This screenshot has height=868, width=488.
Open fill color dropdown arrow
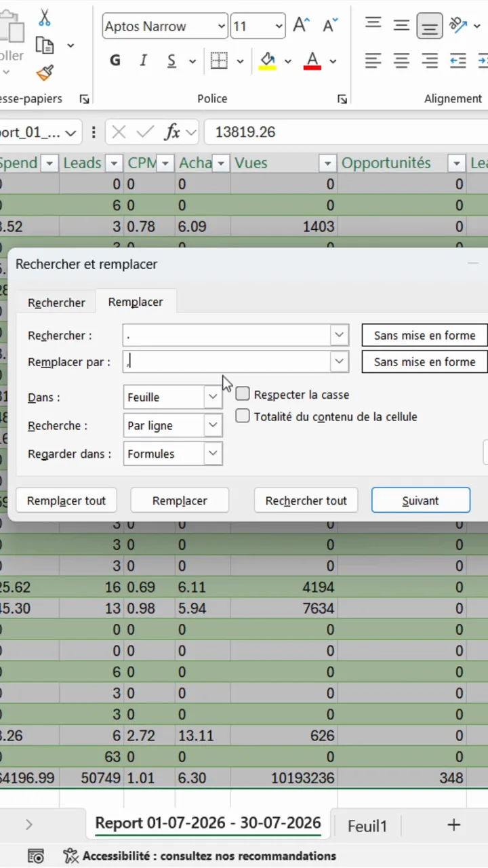pos(287,61)
